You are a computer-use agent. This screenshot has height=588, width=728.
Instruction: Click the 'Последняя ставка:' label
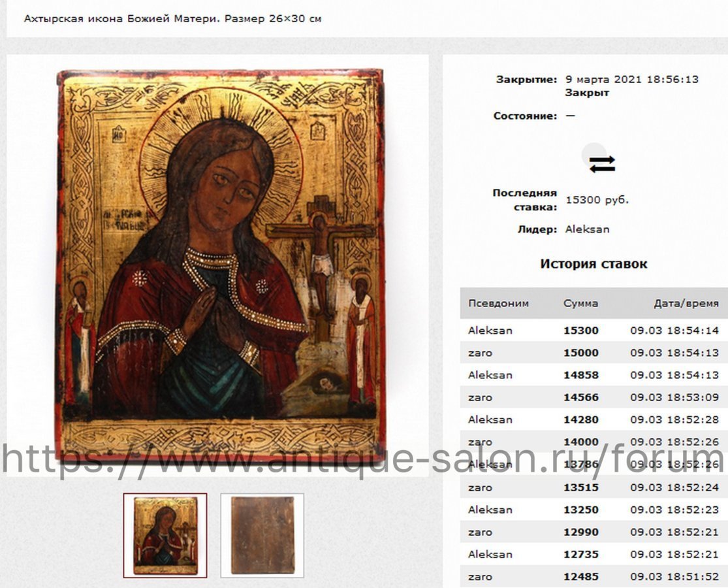(x=525, y=200)
